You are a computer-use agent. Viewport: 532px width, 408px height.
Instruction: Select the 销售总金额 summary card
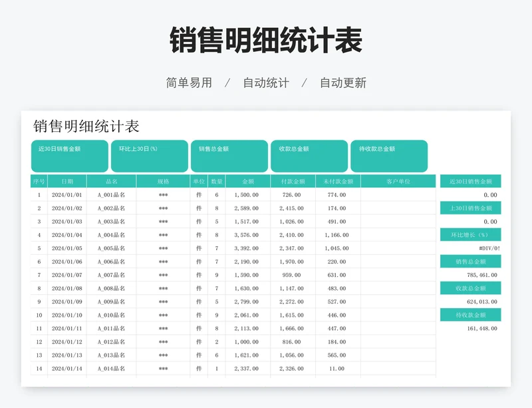229,156
